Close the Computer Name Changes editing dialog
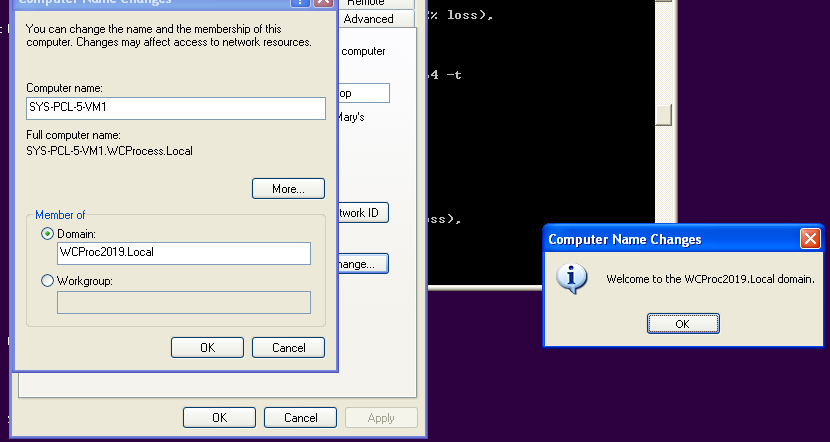This screenshot has width=830, height=442. (323, 3)
